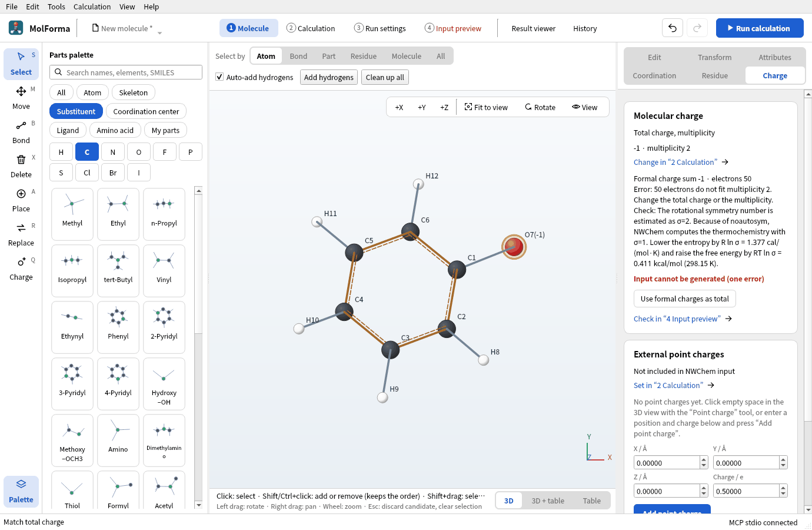Click the C1 carbon atom

point(457,270)
